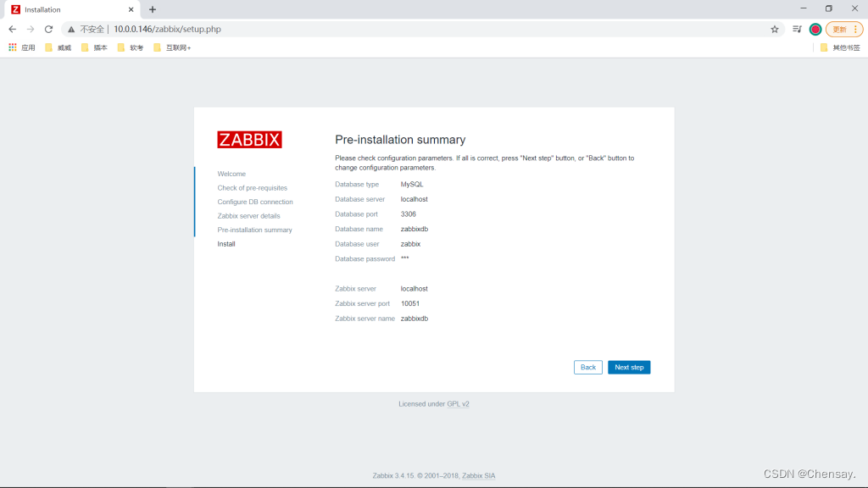Click the Next step button

(629, 368)
